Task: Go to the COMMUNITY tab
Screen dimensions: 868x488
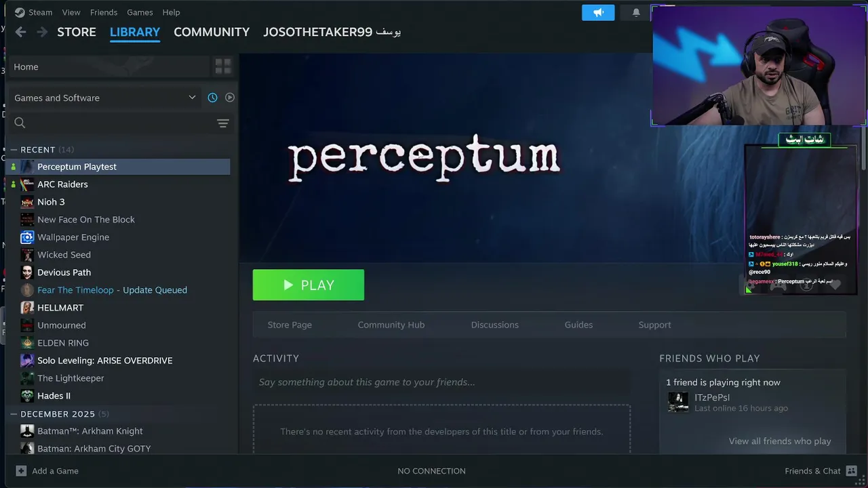Action: point(212,32)
